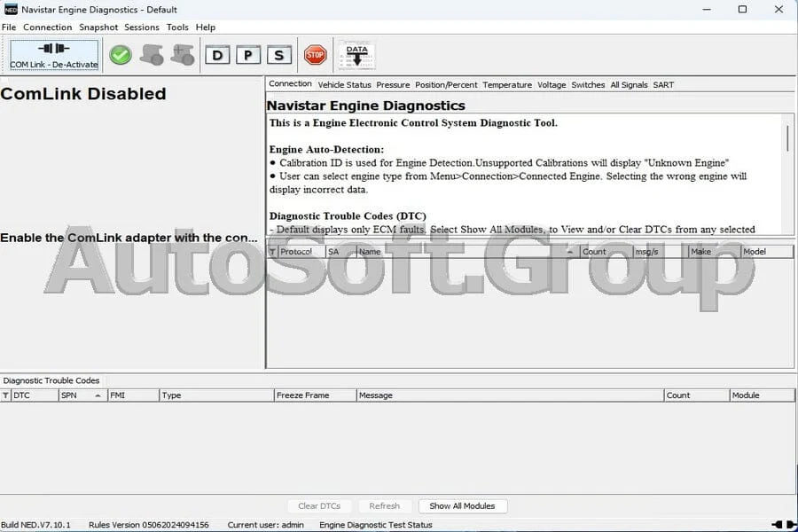Open the Sessions menu
Viewport: 798px width, 532px height.
(142, 27)
